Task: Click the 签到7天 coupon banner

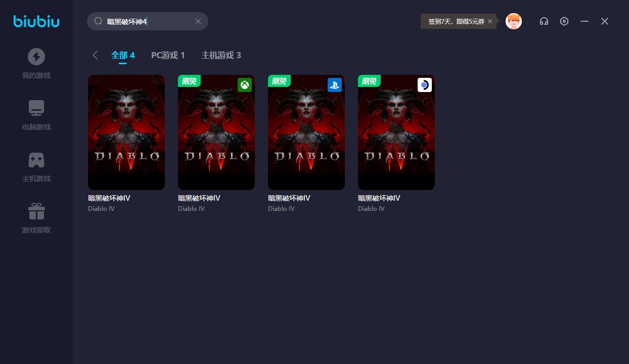Action: 456,21
